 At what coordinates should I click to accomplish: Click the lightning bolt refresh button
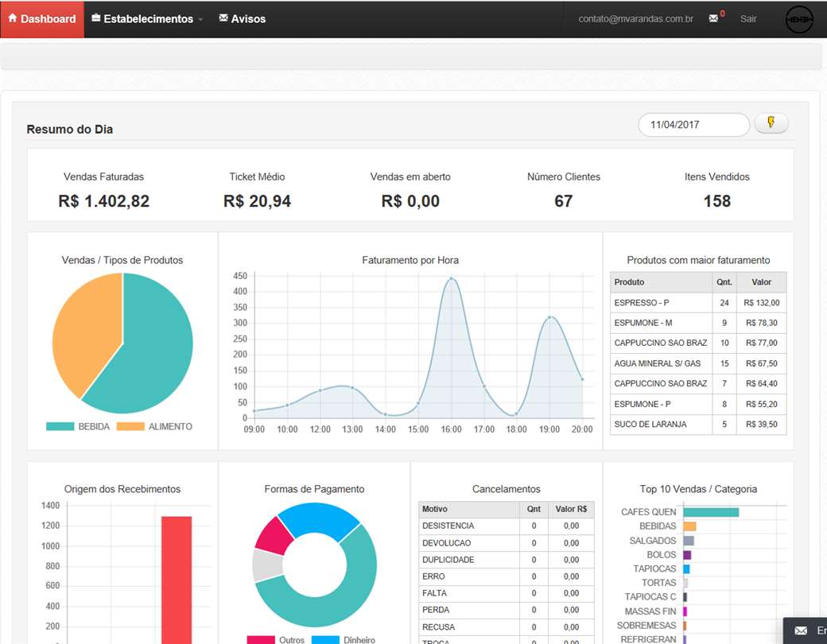[x=771, y=123]
